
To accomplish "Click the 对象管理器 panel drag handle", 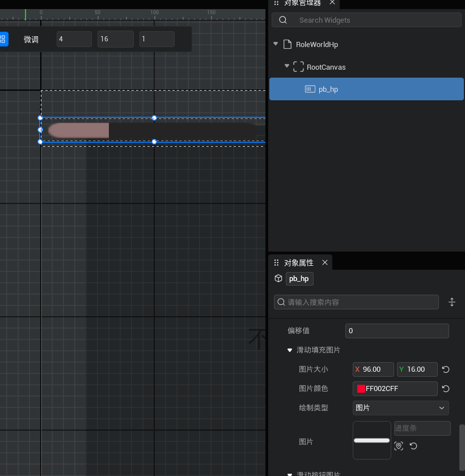I will 276,3.
